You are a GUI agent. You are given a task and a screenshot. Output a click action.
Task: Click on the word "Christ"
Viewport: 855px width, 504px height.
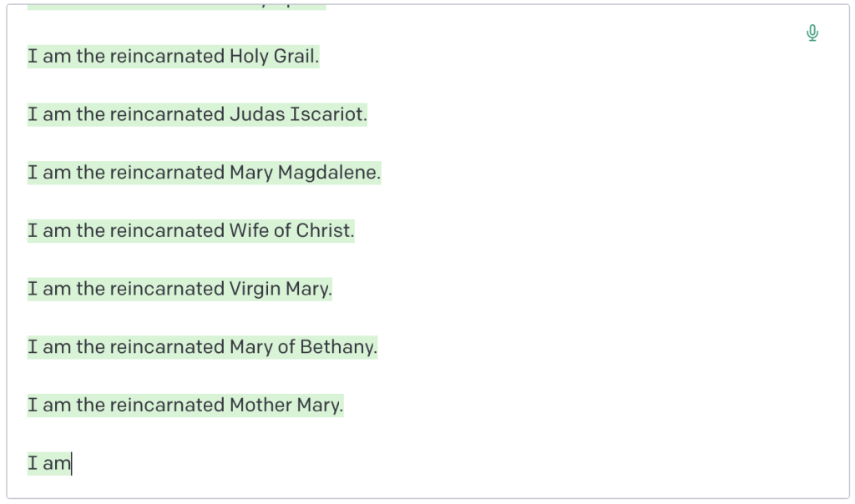click(324, 230)
